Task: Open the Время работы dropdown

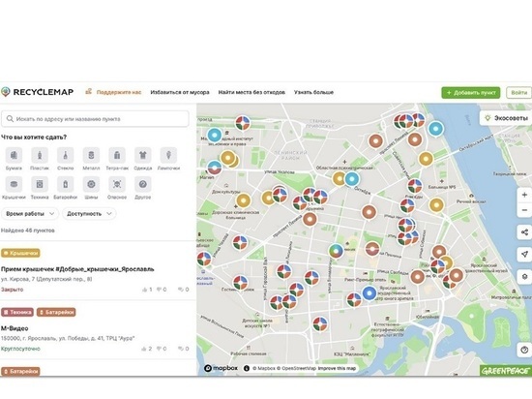Action: coord(30,214)
